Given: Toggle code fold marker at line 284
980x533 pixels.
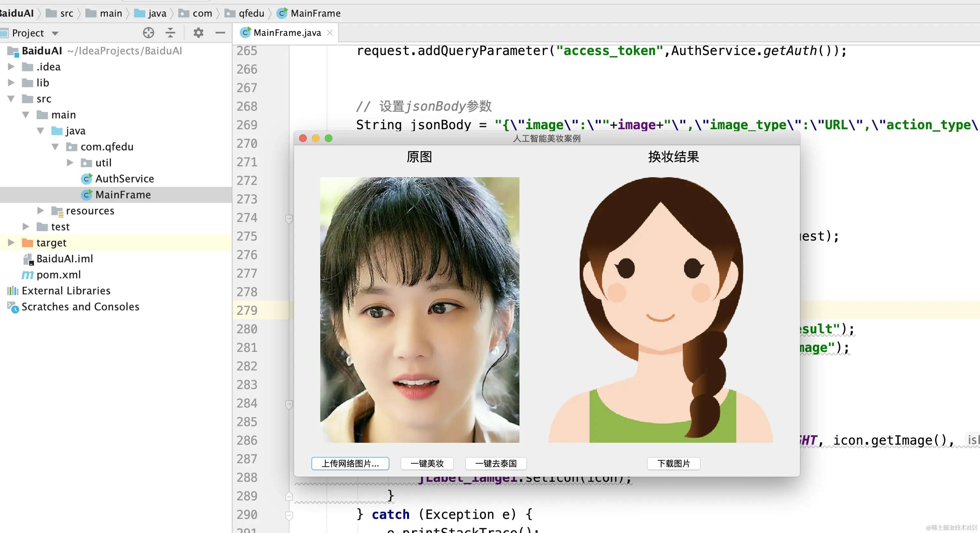Looking at the screenshot, I should tap(289, 404).
